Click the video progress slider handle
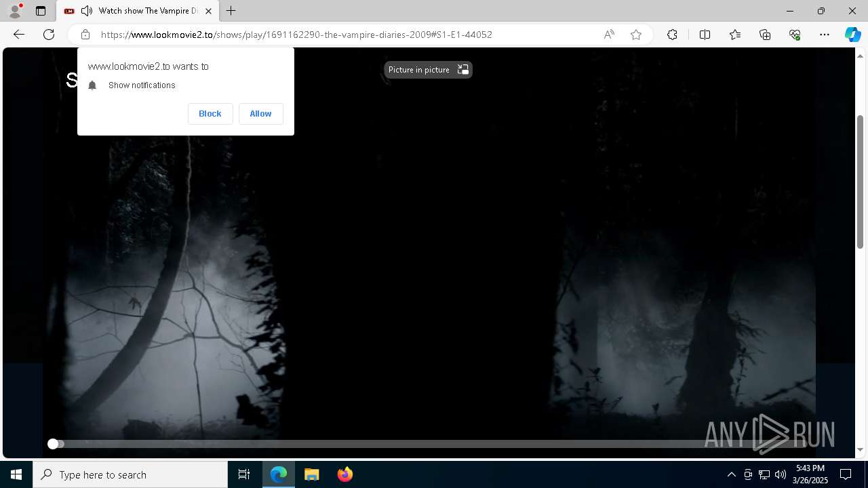 53,444
